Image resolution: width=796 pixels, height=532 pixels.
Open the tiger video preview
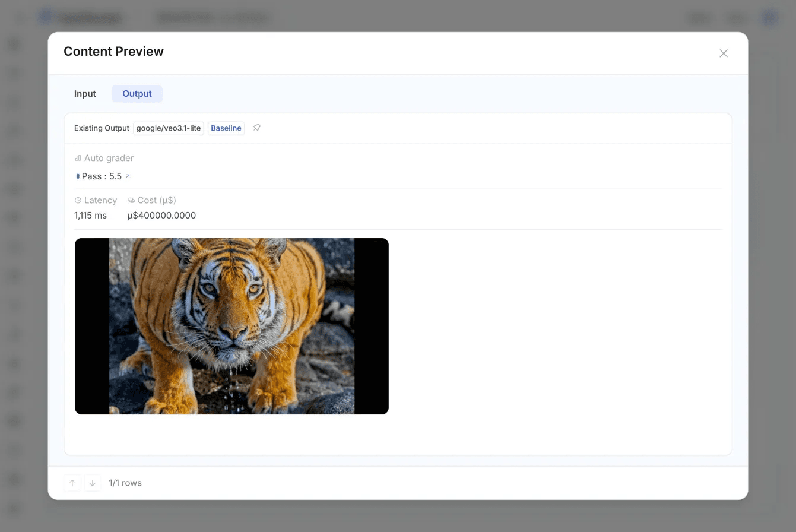pyautogui.click(x=231, y=326)
